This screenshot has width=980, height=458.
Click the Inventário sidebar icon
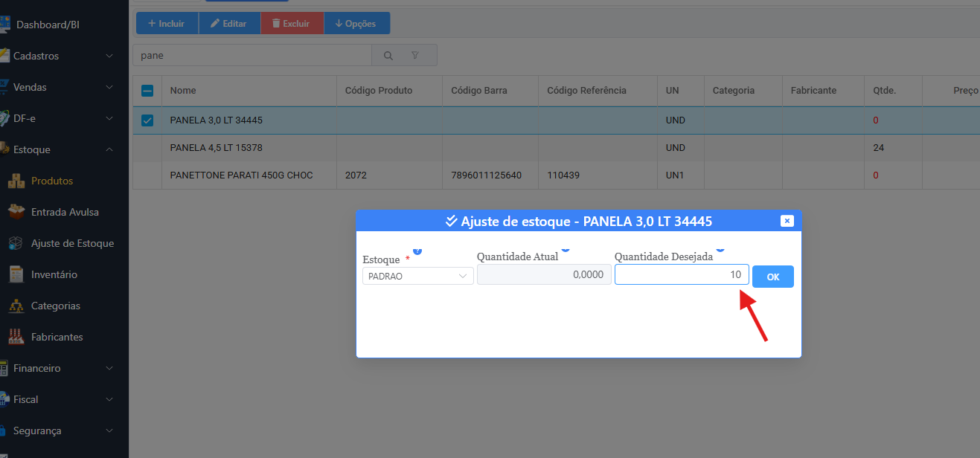(x=16, y=274)
